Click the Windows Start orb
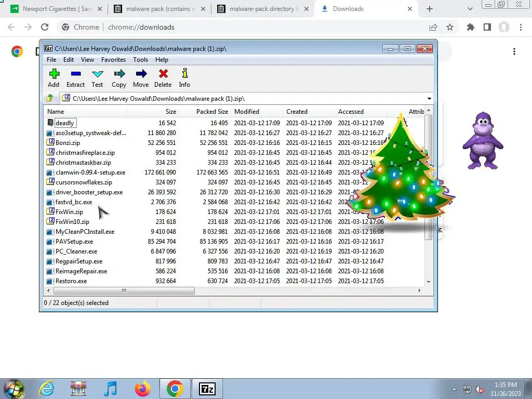The image size is (532, 399). (x=13, y=389)
